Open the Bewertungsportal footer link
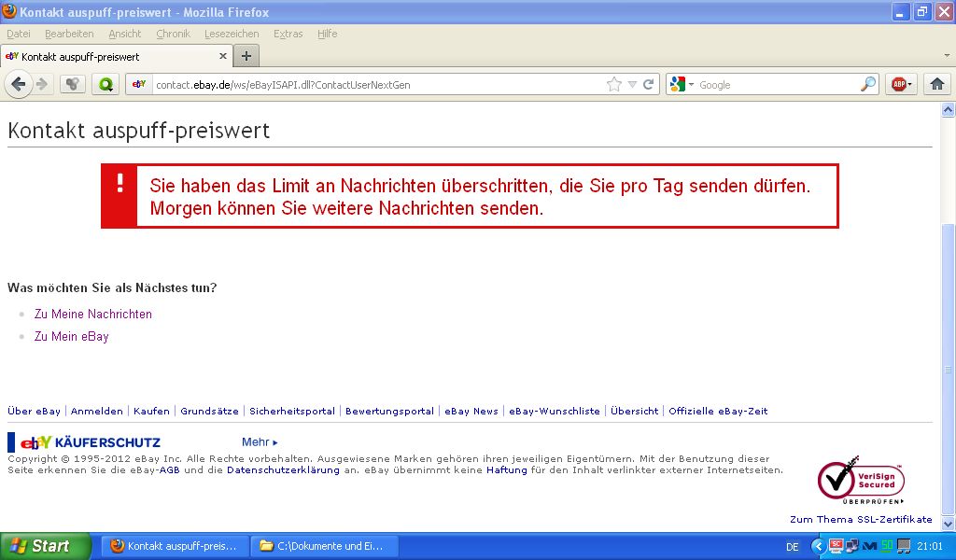 pos(389,412)
